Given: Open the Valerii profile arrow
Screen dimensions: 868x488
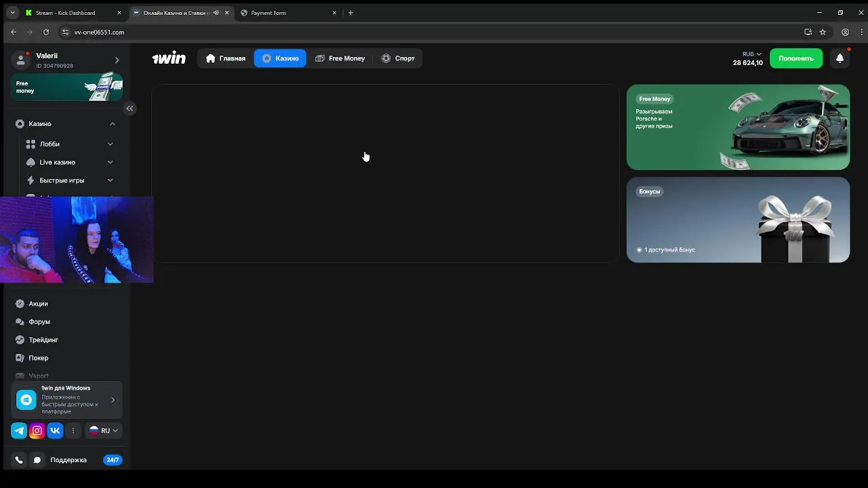Looking at the screenshot, I should click(x=117, y=60).
